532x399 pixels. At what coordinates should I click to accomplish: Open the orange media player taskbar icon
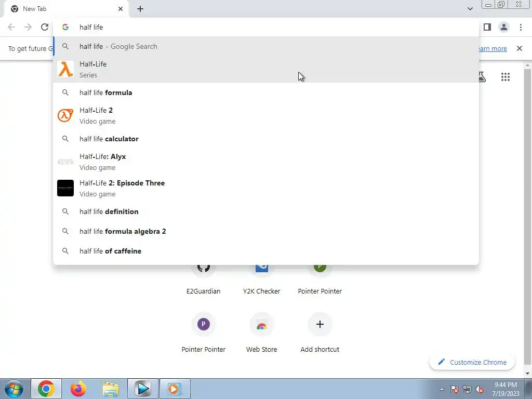point(175,389)
